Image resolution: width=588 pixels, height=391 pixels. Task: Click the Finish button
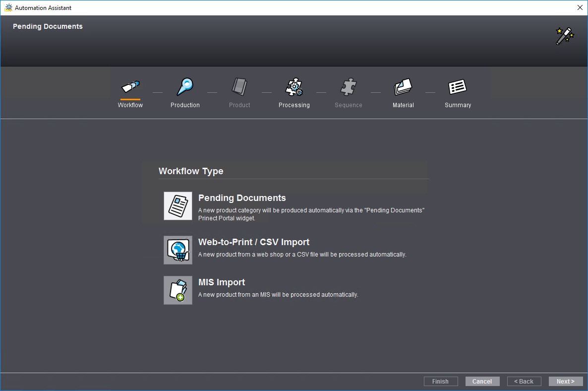coord(440,382)
